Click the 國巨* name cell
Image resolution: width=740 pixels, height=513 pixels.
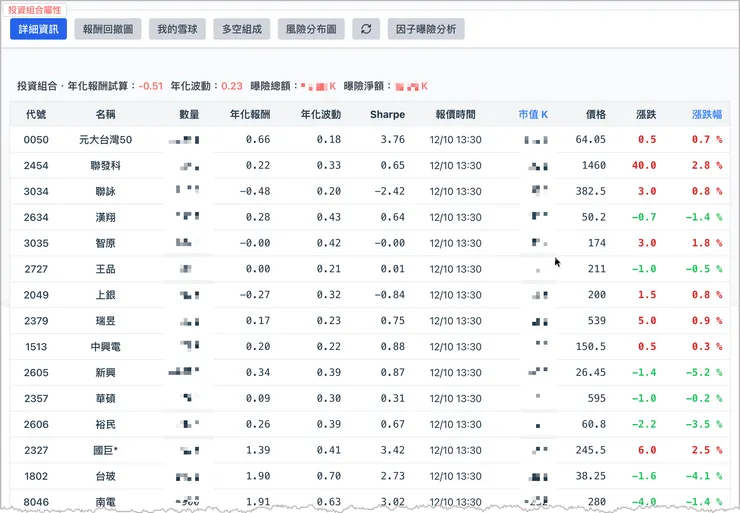pos(105,451)
